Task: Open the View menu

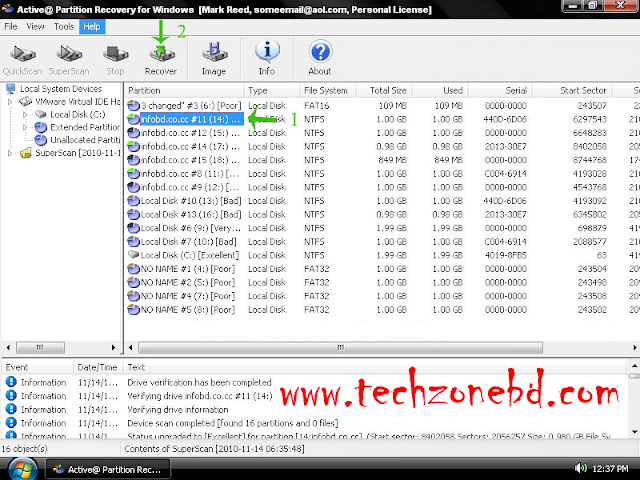Action: pos(35,27)
